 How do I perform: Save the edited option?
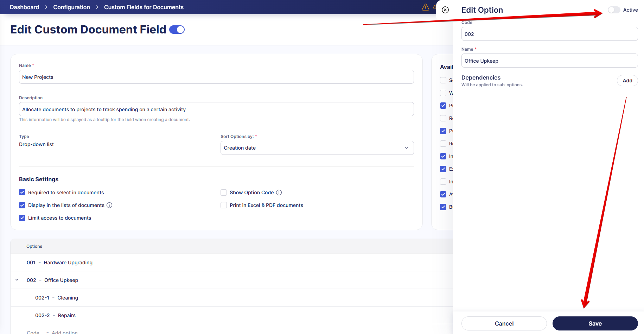coord(595,323)
